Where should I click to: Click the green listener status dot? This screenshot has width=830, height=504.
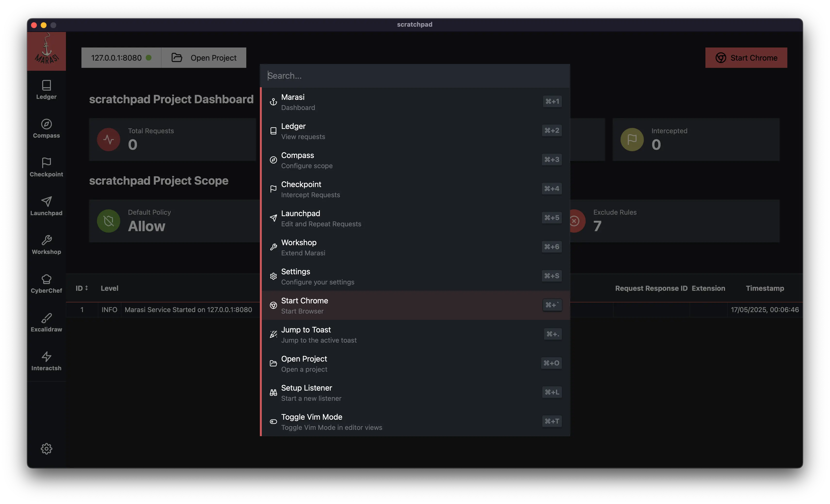(149, 58)
